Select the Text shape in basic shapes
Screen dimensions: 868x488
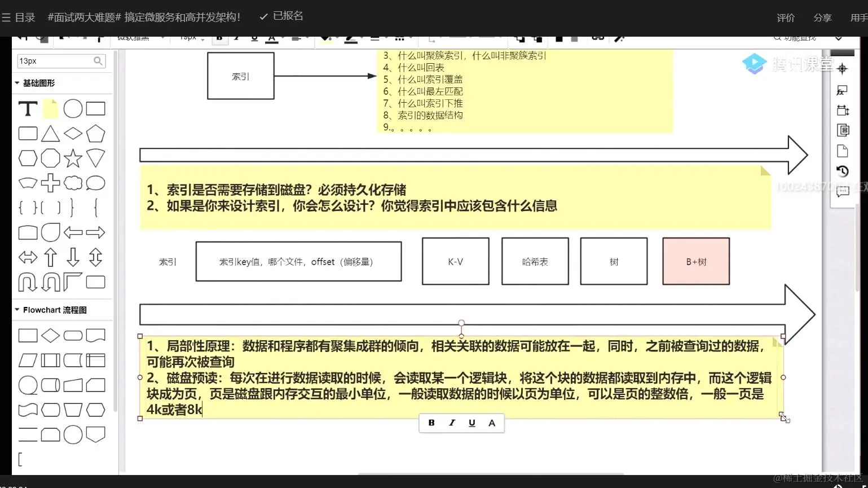click(x=28, y=108)
